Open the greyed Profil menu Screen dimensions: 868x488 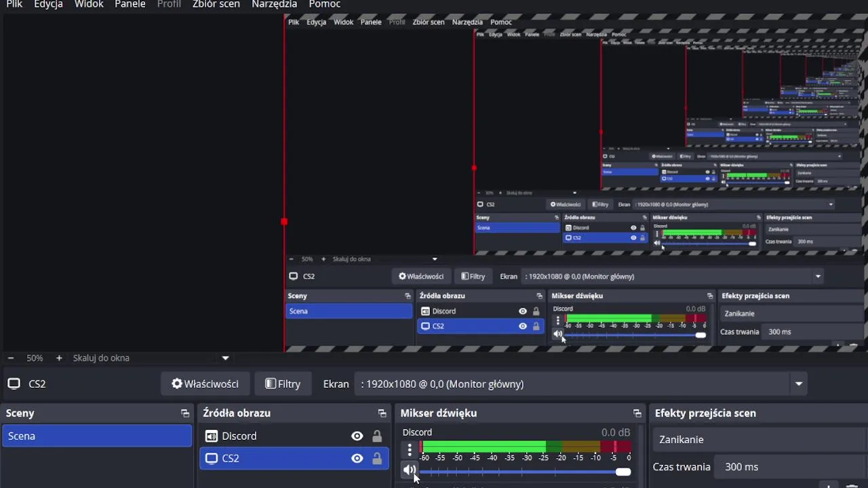pos(169,4)
